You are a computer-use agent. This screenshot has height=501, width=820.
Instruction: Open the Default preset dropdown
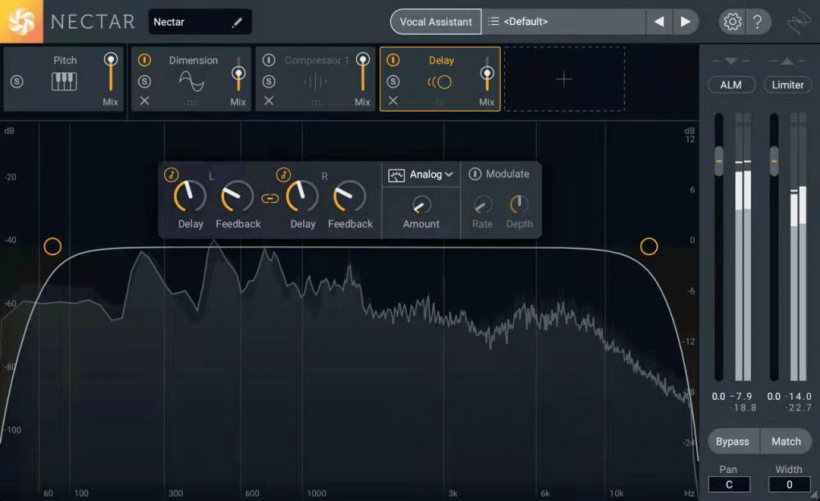pos(564,22)
